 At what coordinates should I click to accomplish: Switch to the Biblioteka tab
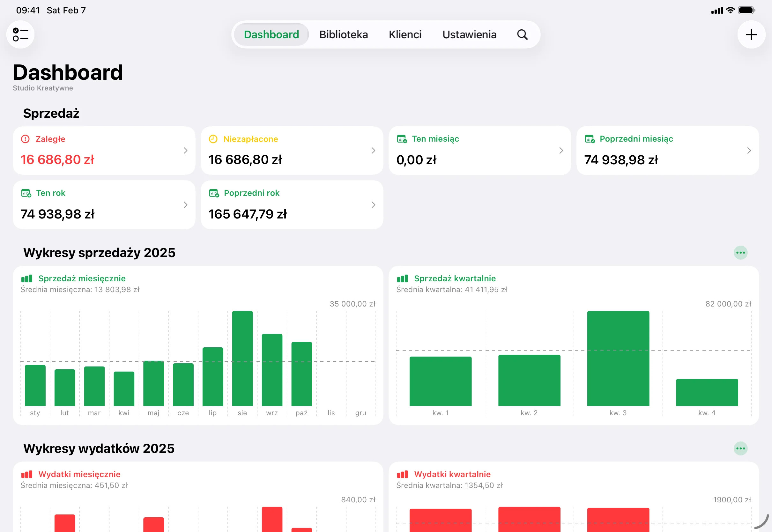[343, 35]
